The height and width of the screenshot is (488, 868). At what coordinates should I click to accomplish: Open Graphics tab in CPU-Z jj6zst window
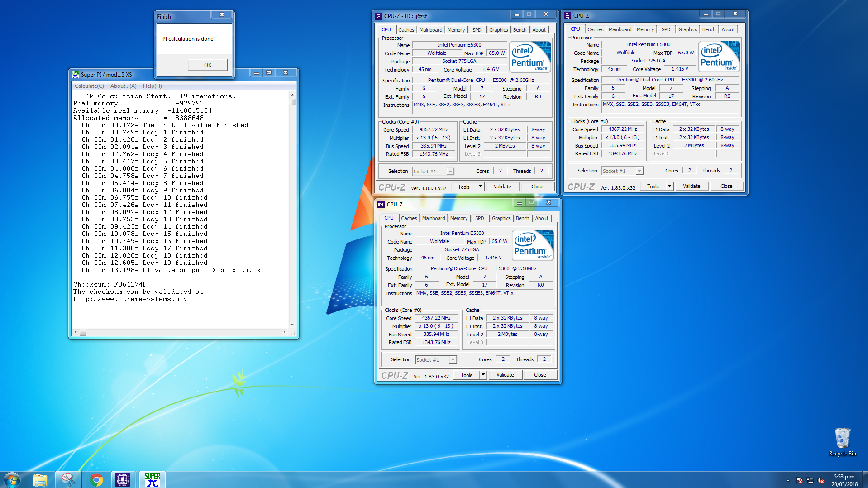499,30
